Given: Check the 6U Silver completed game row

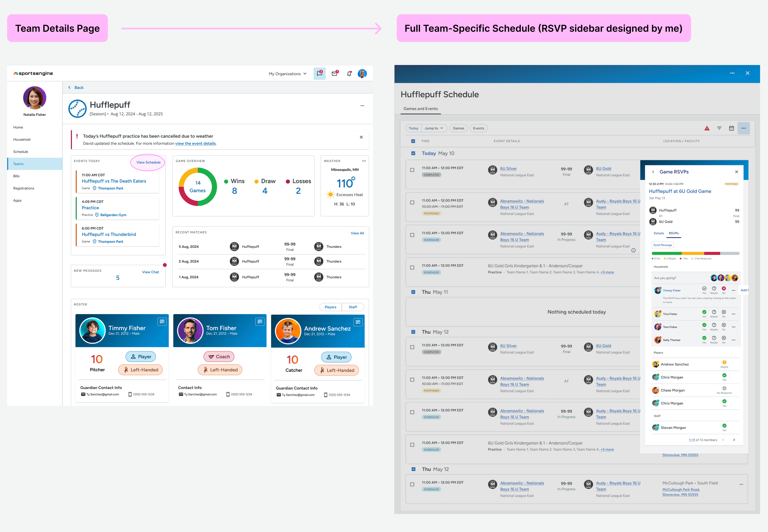Looking at the screenshot, I should 412,170.
